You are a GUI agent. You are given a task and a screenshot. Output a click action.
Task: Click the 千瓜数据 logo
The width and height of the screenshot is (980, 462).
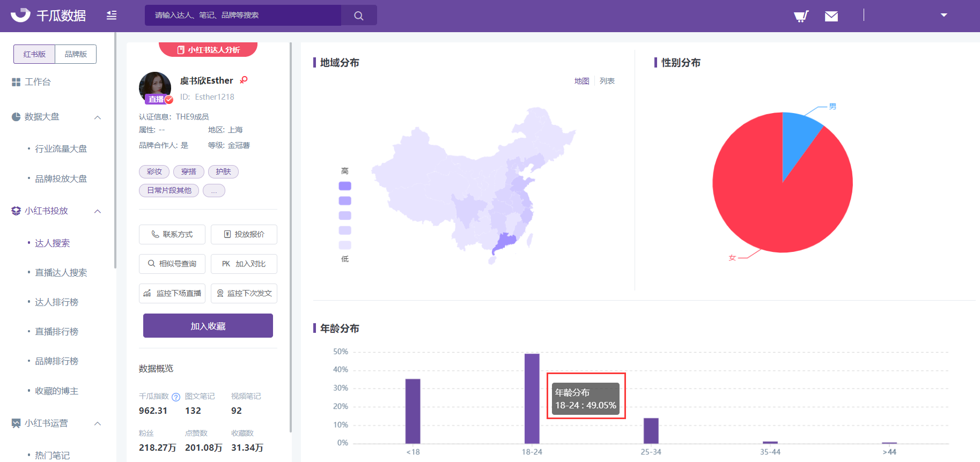tap(48, 16)
